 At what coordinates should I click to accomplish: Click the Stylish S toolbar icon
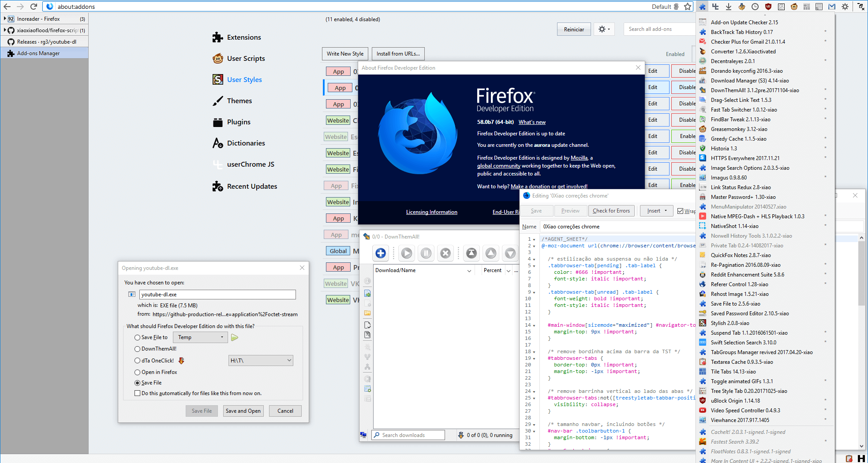click(x=781, y=7)
